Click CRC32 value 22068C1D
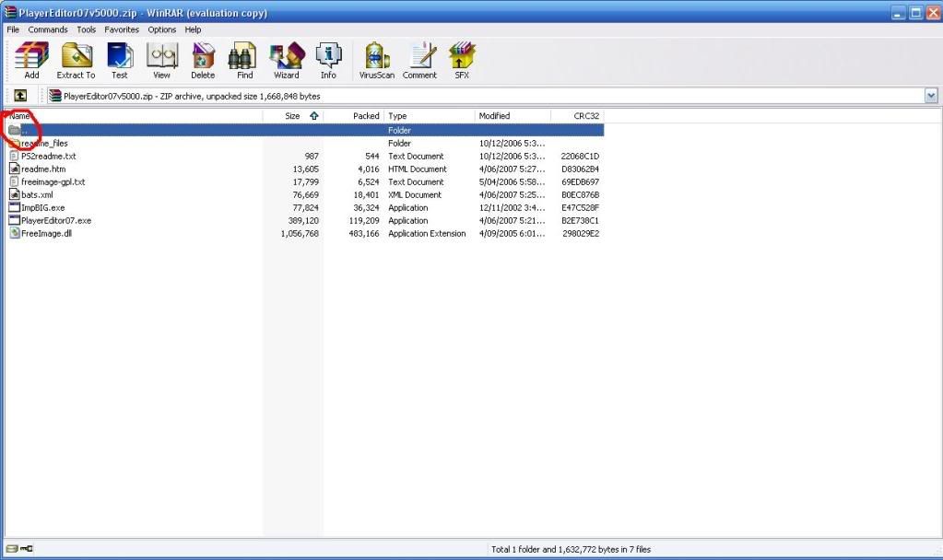The height and width of the screenshot is (560, 943). (x=580, y=156)
